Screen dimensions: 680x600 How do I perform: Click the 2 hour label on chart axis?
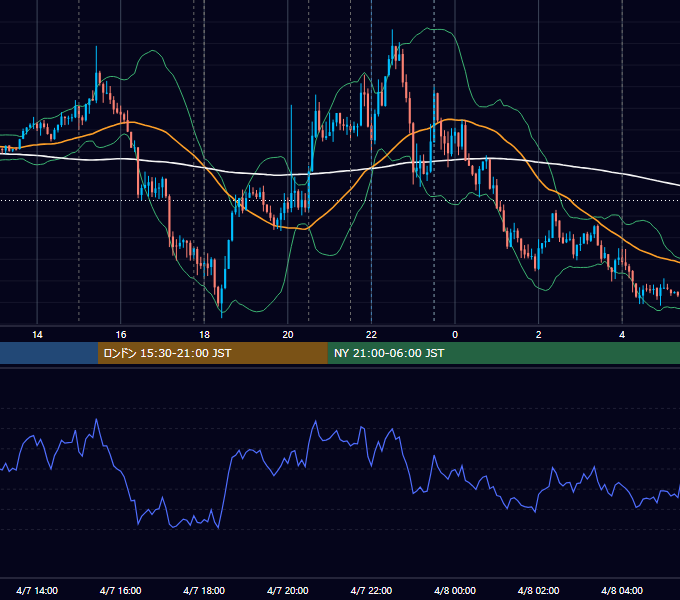(x=539, y=335)
